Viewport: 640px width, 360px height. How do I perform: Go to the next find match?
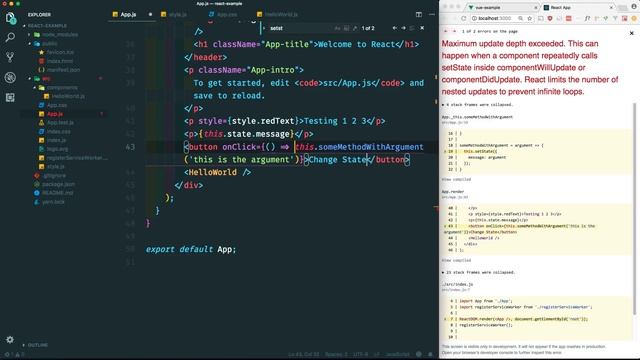(x=403, y=28)
